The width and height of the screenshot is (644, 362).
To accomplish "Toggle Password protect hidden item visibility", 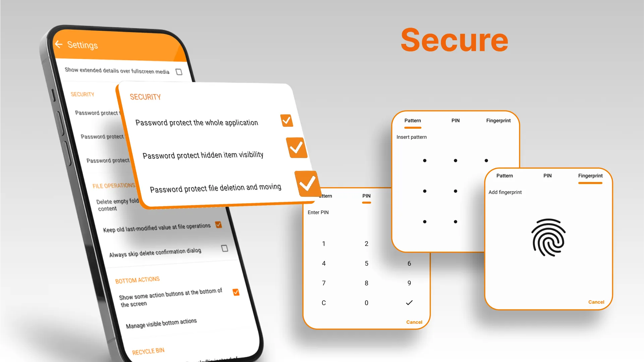I will pyautogui.click(x=296, y=148).
